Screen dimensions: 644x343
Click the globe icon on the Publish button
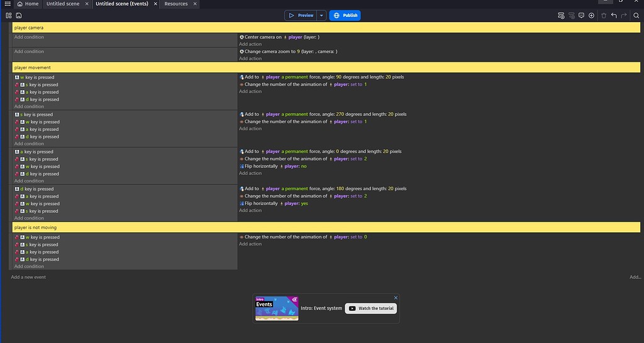coord(336,16)
